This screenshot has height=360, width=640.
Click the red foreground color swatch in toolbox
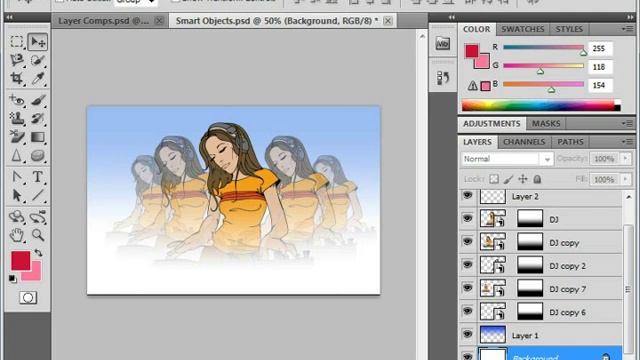20,260
